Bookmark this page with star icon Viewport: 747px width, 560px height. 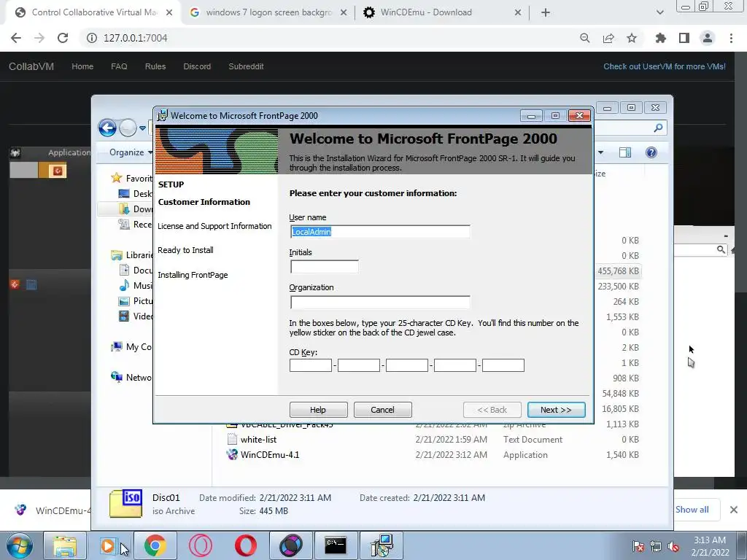632,38
